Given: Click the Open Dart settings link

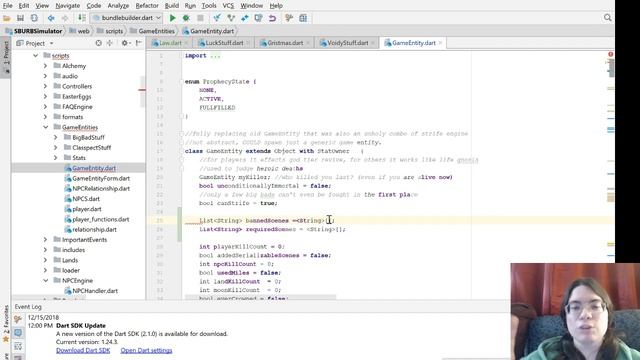Looking at the screenshot, I should coord(146,351).
